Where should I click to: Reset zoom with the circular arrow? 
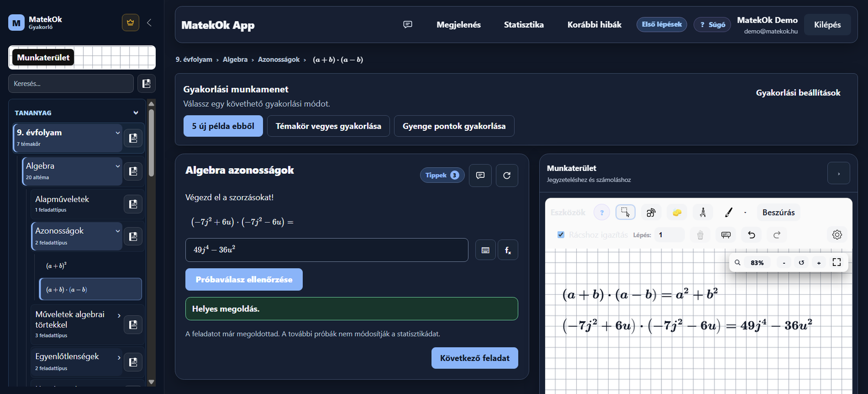point(801,263)
